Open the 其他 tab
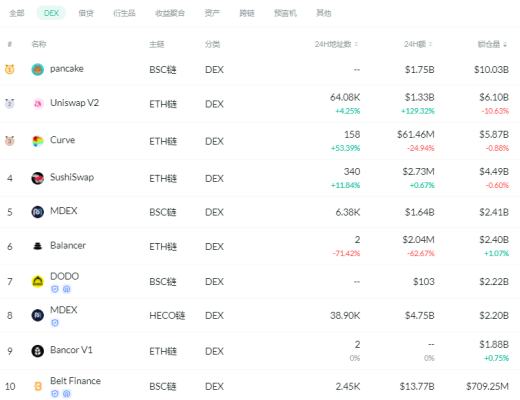Image resolution: width=520 pixels, height=400 pixels. pyautogui.click(x=324, y=13)
